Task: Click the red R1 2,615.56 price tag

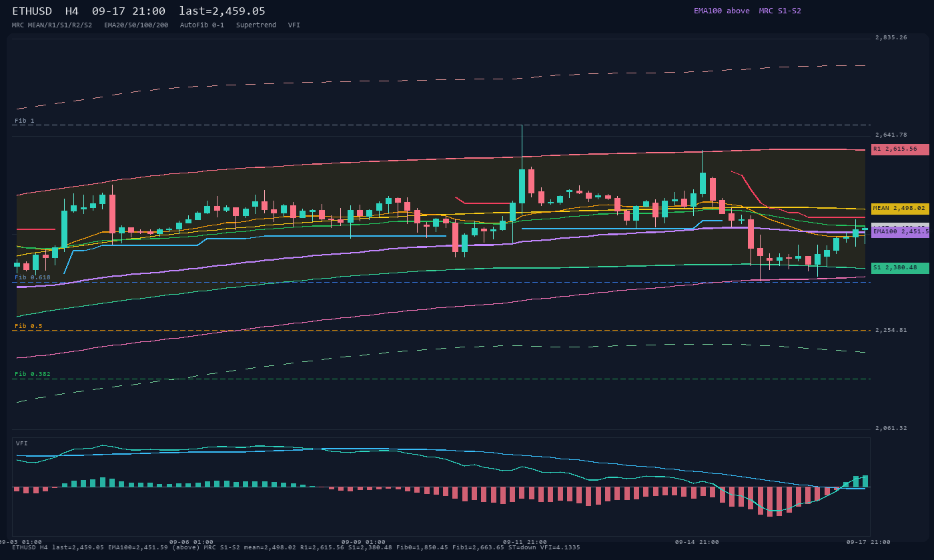Action: coord(900,149)
